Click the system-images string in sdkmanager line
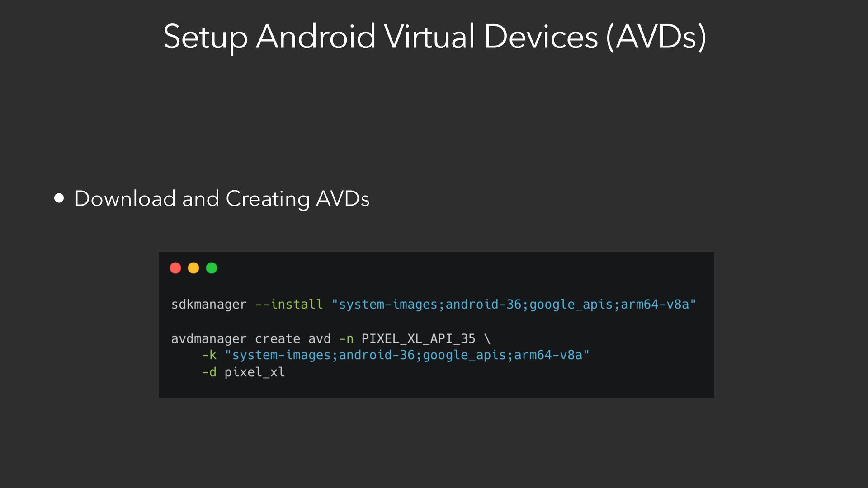The width and height of the screenshot is (868, 488). [x=514, y=305]
